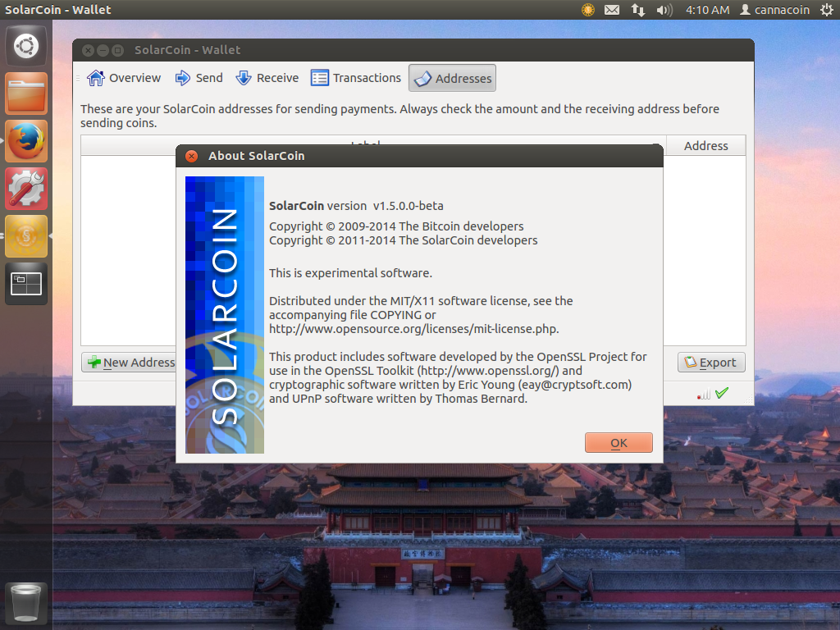Close the SolarCoin Wallet main window

pos(89,50)
